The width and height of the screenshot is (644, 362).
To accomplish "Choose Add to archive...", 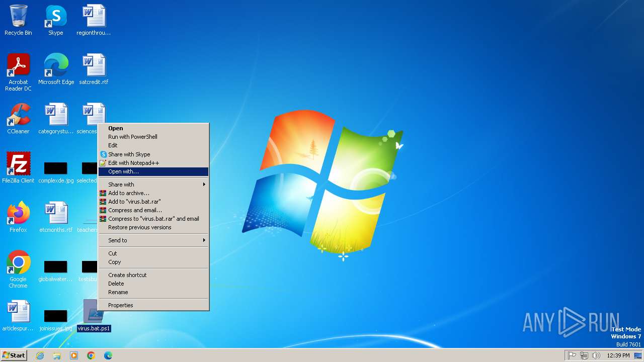I will 153,193.
